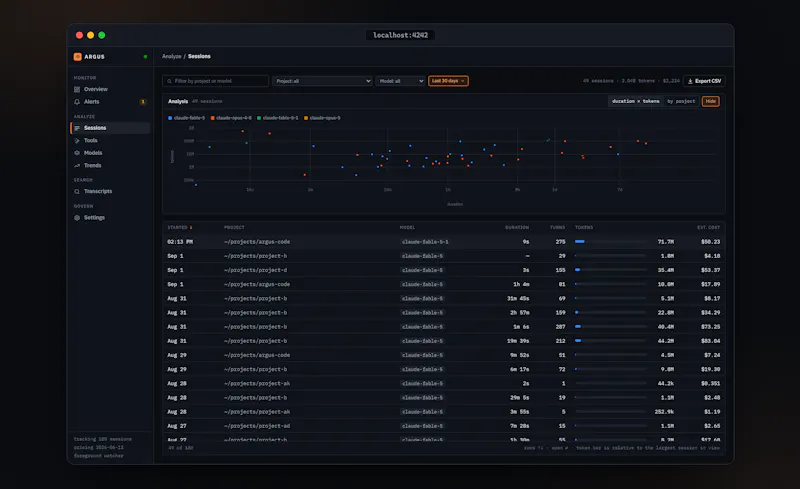Screen dimensions: 800x489
Task: Sort the table by TURNS column
Action: click(x=557, y=228)
